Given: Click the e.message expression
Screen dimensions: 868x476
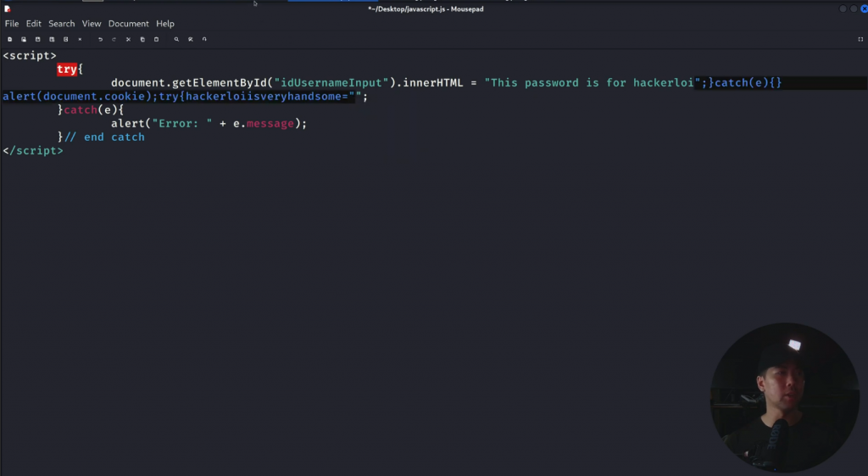Looking at the screenshot, I should click(264, 124).
